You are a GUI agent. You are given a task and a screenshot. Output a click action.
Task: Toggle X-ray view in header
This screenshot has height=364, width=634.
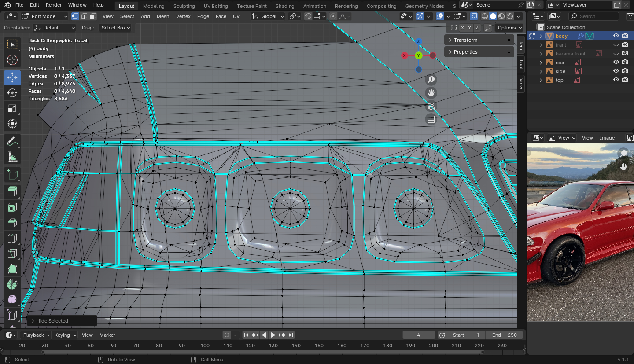pos(473,16)
